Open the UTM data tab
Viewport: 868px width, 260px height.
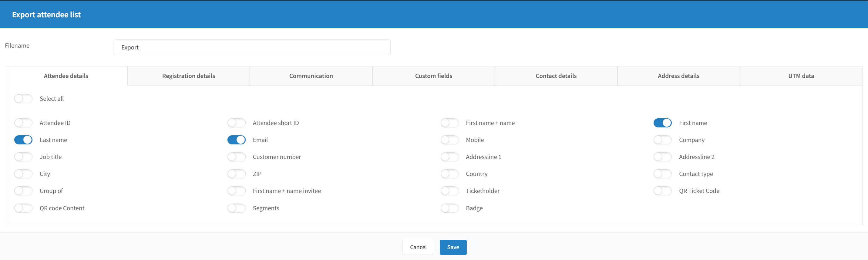point(801,76)
